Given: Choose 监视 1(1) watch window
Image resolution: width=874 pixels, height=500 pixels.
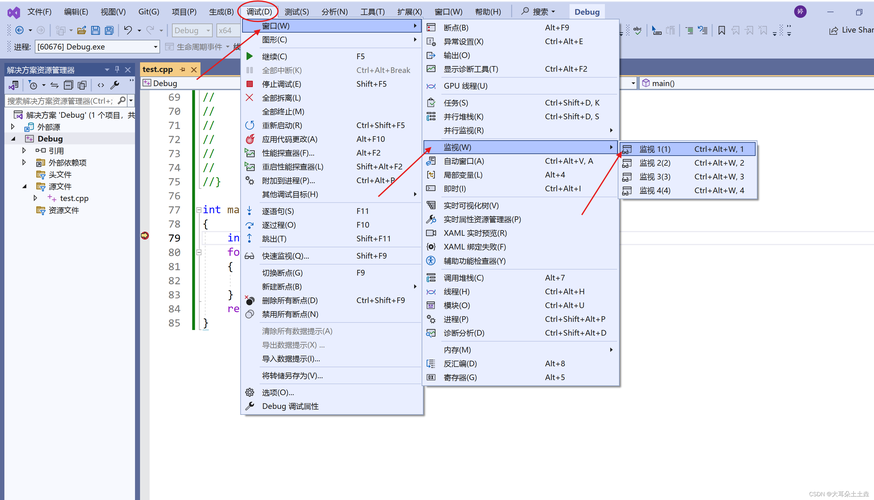Looking at the screenshot, I should pos(688,149).
